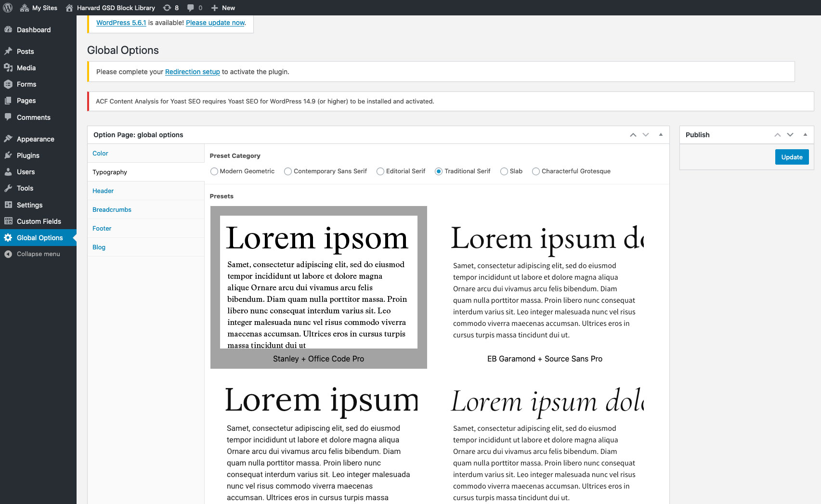
Task: Open Comments using the speech bubble icon
Action: 9,117
